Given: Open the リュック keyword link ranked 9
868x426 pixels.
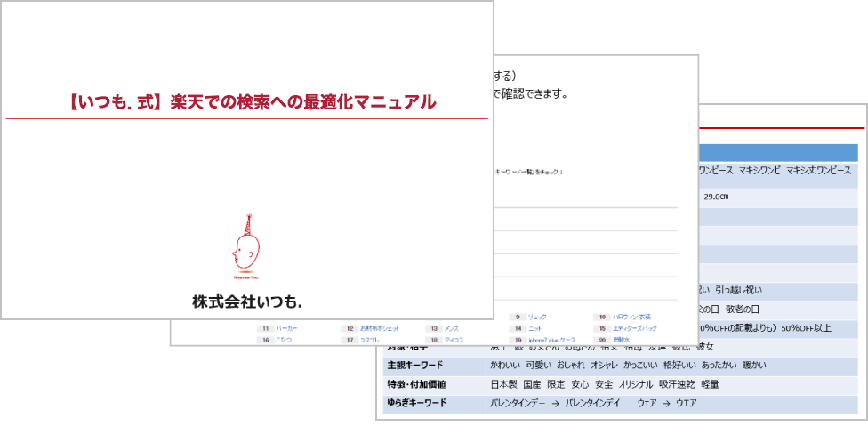Looking at the screenshot, I should [x=537, y=317].
